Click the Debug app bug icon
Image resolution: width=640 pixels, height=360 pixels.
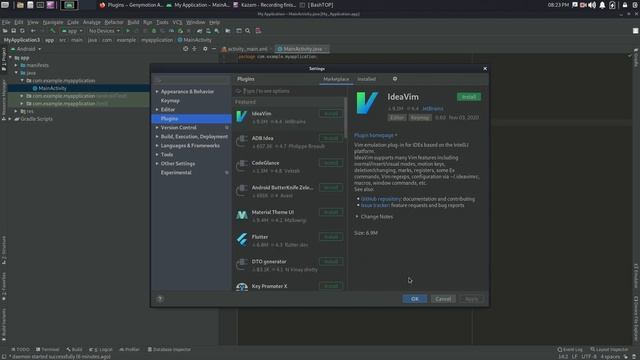click(x=154, y=31)
